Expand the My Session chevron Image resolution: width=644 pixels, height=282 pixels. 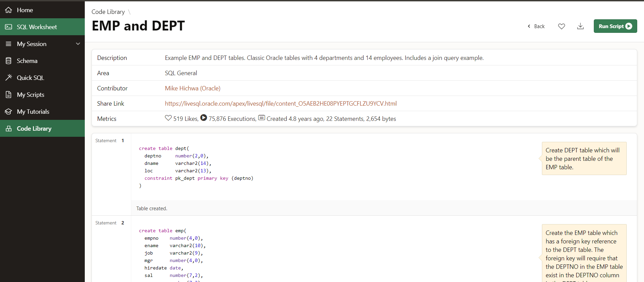[x=78, y=44]
